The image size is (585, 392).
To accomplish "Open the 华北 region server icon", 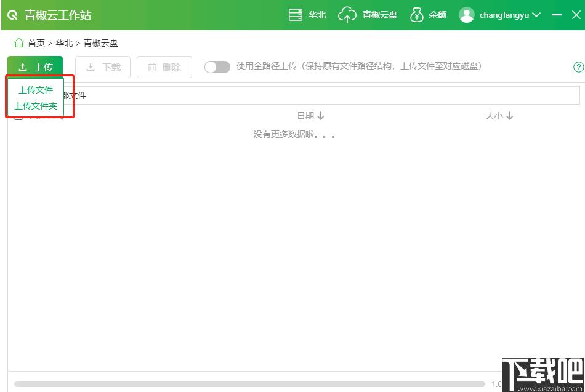I will point(296,15).
